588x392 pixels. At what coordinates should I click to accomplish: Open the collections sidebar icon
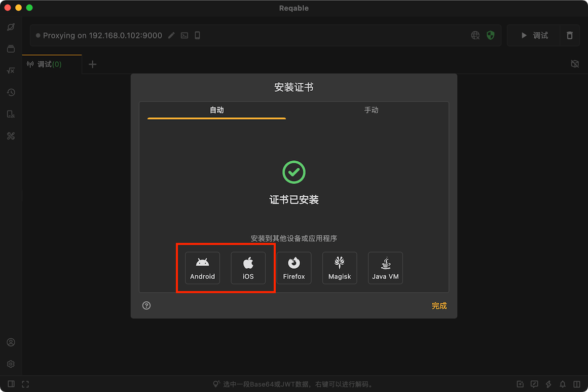tap(11, 49)
